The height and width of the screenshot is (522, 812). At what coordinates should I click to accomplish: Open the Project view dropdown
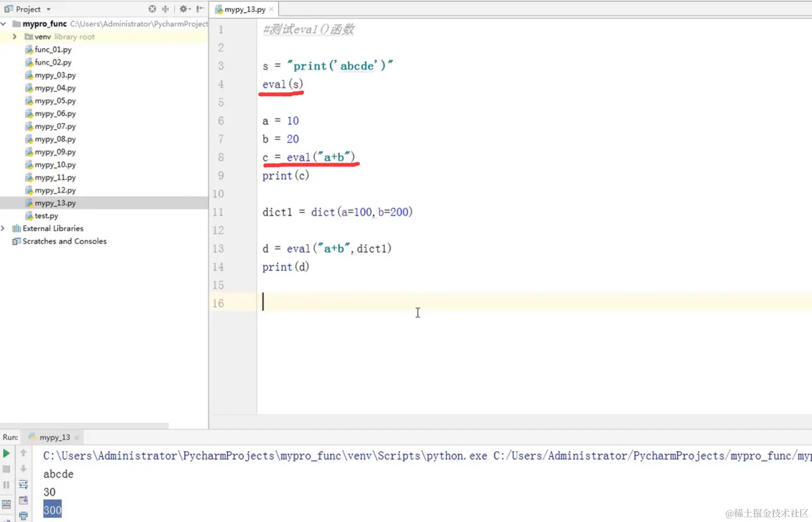pos(48,9)
